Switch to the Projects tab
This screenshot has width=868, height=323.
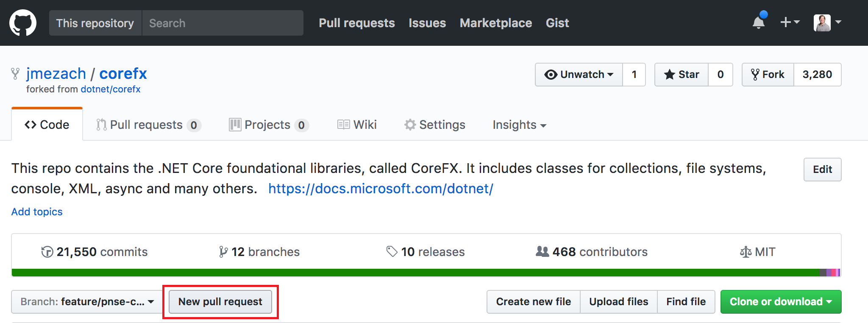coord(269,125)
